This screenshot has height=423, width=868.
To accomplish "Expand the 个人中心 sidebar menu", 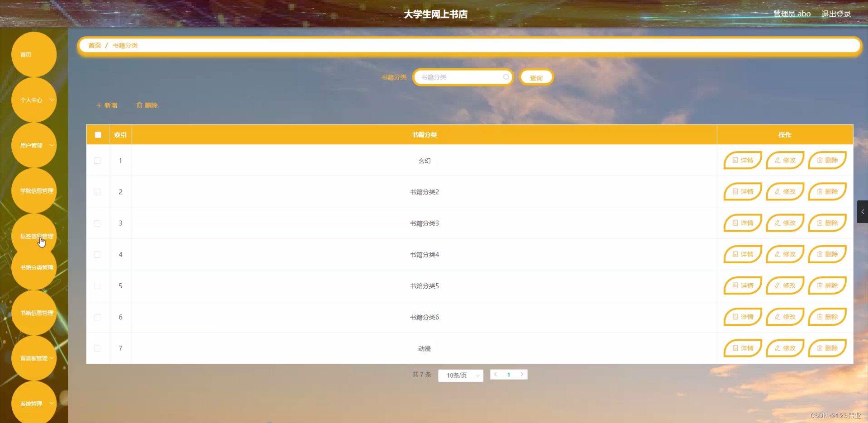I will click(x=32, y=100).
